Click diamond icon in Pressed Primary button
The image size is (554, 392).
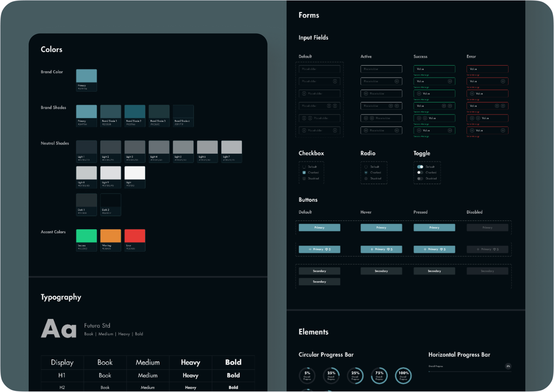(441, 249)
